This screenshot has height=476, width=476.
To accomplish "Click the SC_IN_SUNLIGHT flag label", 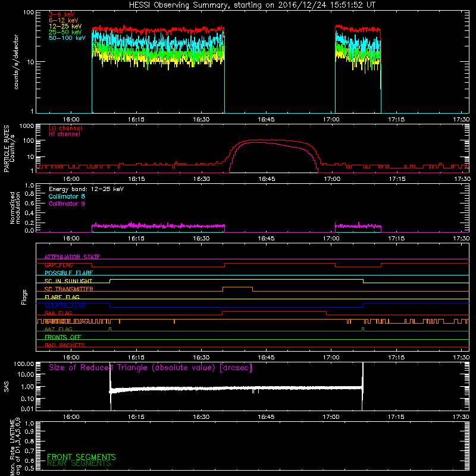I will point(68,281).
